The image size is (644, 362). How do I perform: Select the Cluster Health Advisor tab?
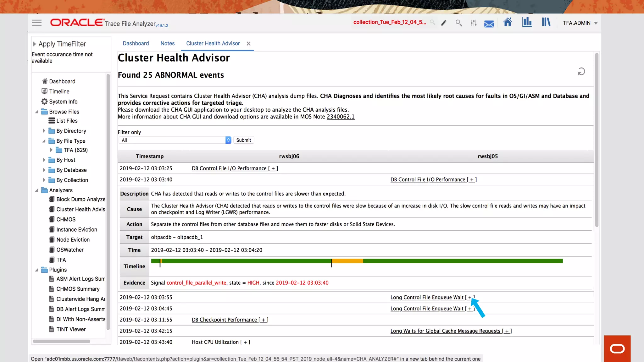coord(213,43)
